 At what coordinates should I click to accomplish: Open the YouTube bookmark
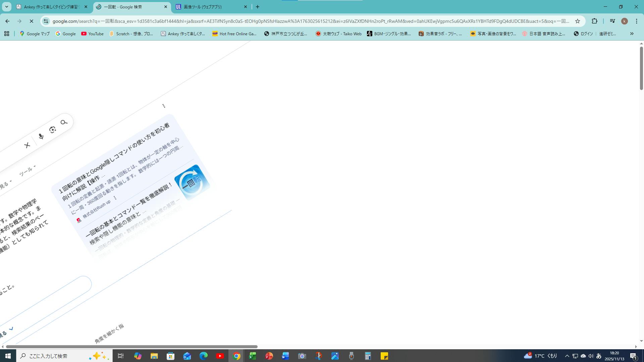click(93, 34)
